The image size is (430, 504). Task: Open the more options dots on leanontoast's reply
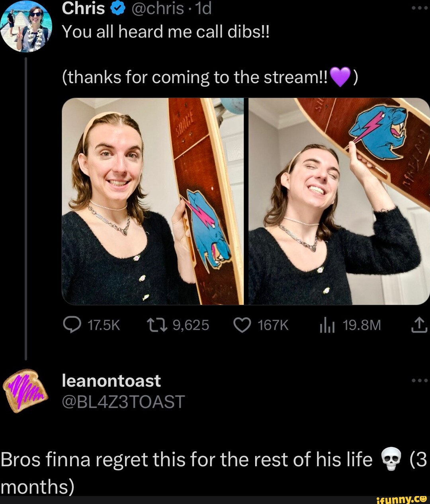(420, 381)
